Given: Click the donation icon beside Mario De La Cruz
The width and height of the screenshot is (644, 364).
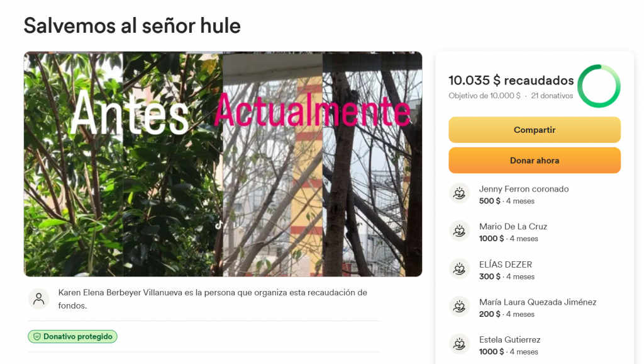Looking at the screenshot, I should coord(459,231).
